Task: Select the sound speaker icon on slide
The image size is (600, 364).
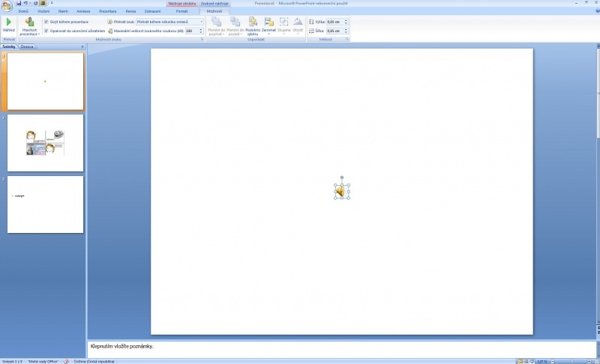Action: pyautogui.click(x=342, y=192)
